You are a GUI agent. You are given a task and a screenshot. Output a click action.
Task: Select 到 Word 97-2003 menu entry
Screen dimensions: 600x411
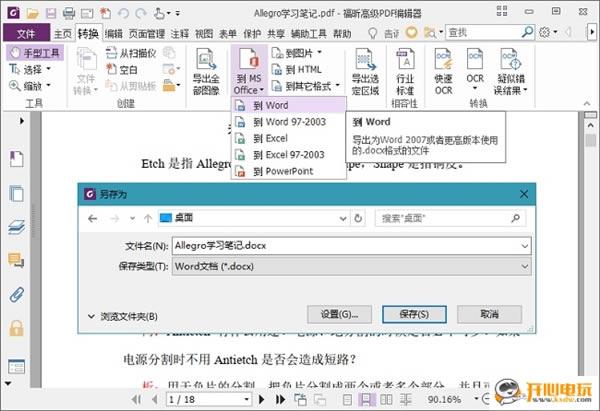click(289, 122)
